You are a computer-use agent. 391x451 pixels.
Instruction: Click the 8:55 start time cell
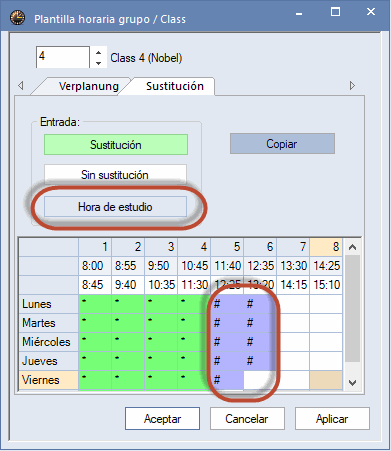[128, 266]
